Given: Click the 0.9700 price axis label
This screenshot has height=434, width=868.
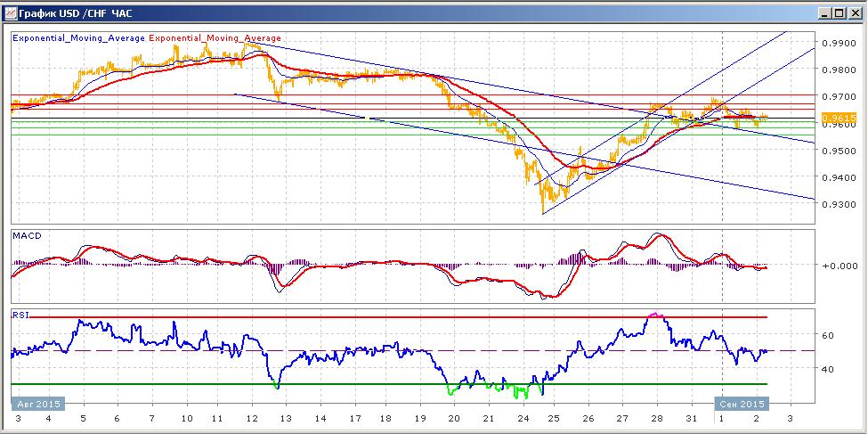Looking at the screenshot, I should (x=840, y=97).
